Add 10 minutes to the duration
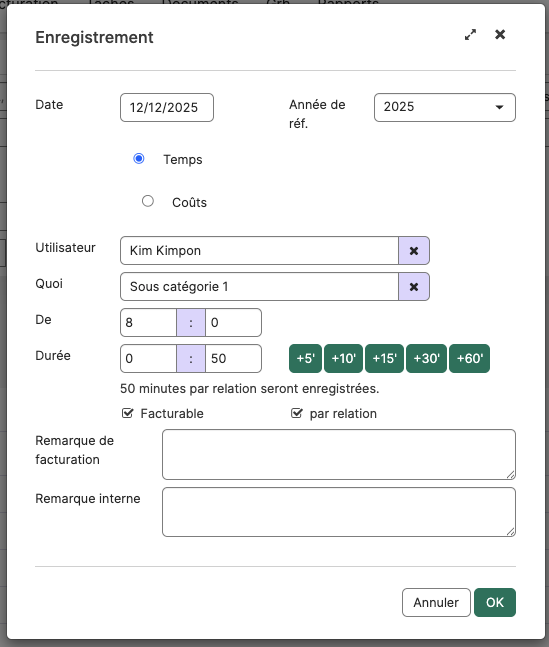Screen dimensions: 549x647 coord(343,358)
